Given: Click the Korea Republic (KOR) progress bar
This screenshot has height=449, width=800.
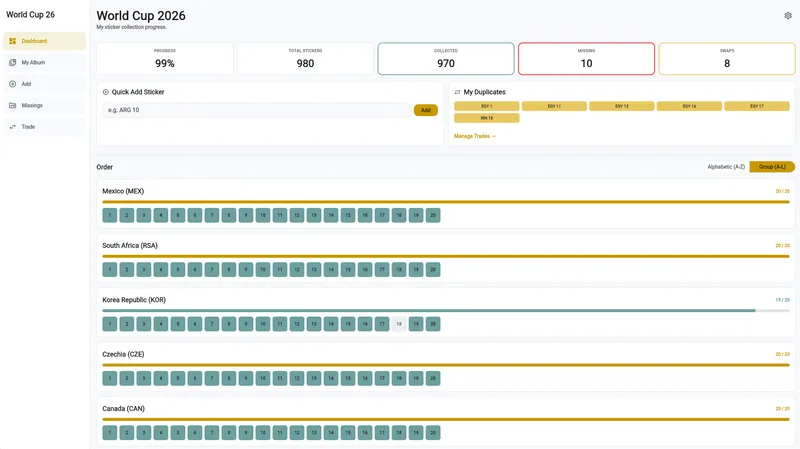Looking at the screenshot, I should (446, 311).
